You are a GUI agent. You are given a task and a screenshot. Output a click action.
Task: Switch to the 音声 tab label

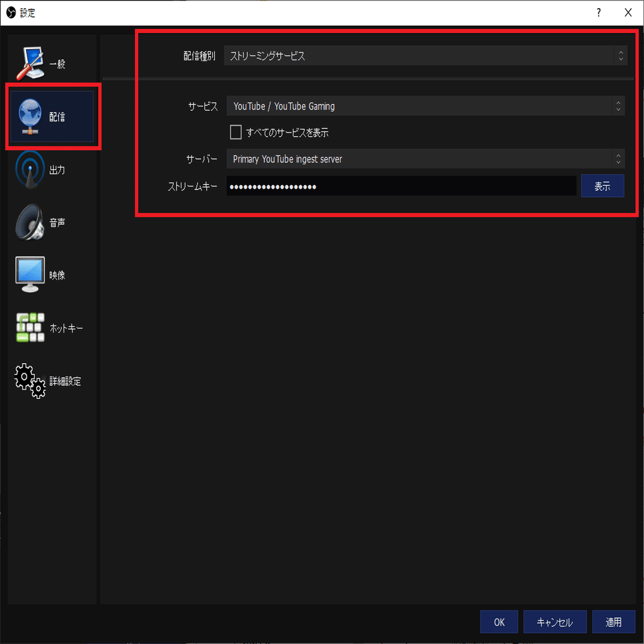tap(57, 222)
